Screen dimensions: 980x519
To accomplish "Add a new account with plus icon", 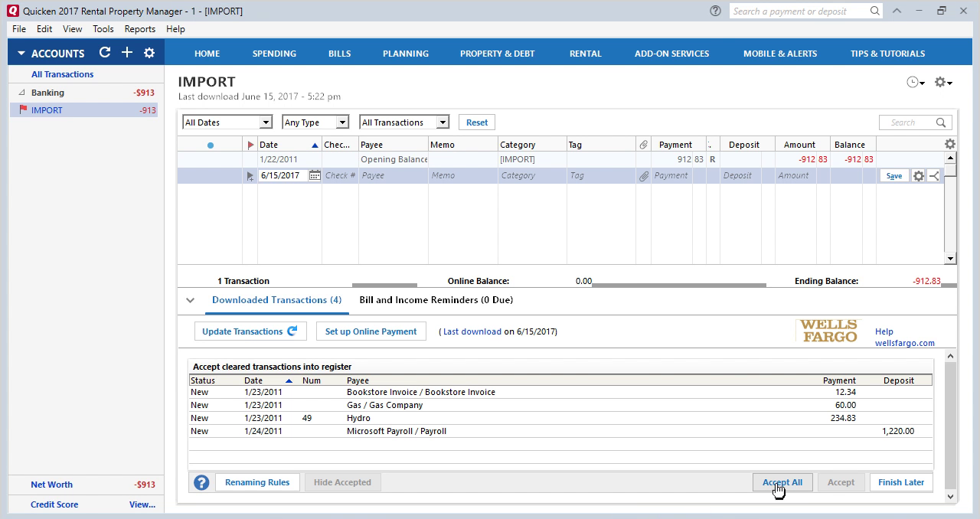I will [127, 53].
